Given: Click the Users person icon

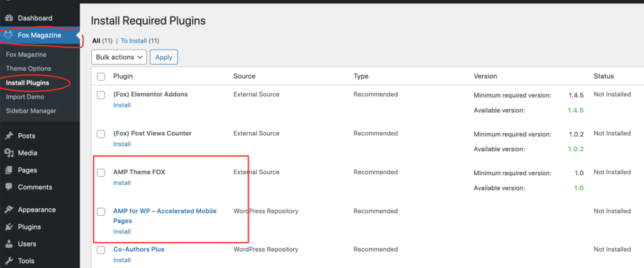Looking at the screenshot, I should pos(9,243).
